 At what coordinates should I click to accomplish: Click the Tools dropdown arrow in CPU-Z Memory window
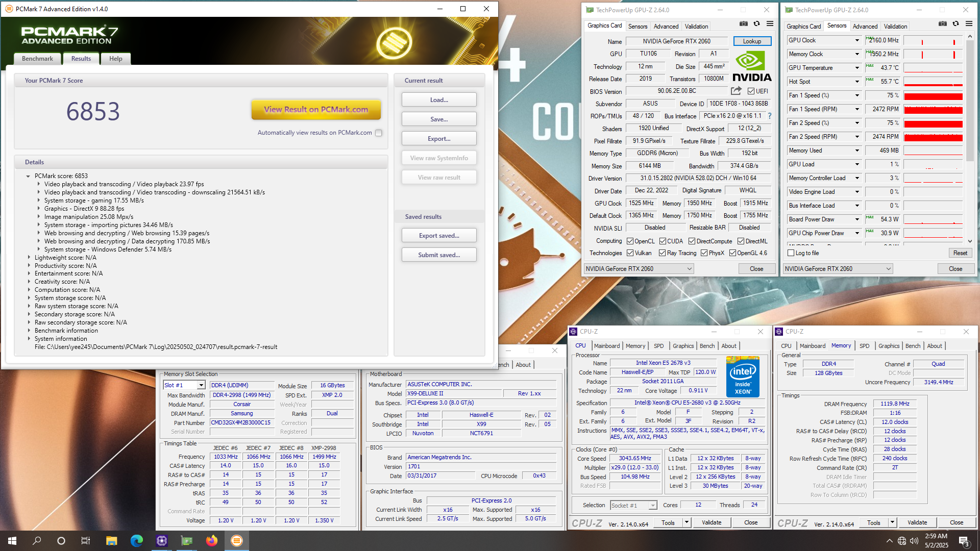pyautogui.click(x=892, y=522)
